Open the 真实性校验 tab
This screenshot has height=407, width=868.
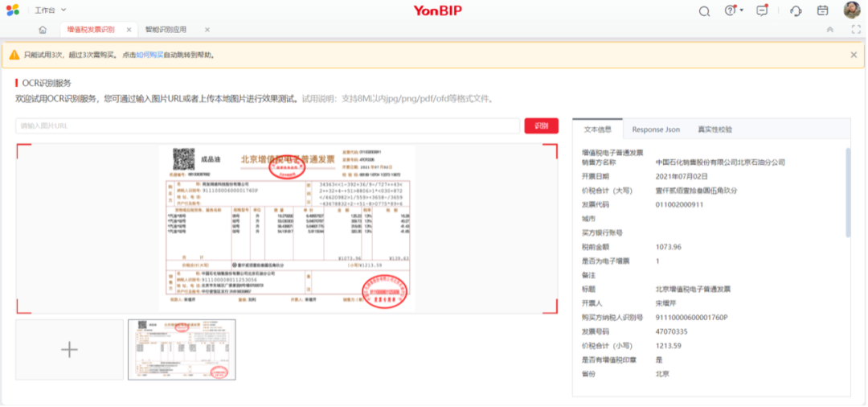click(714, 129)
